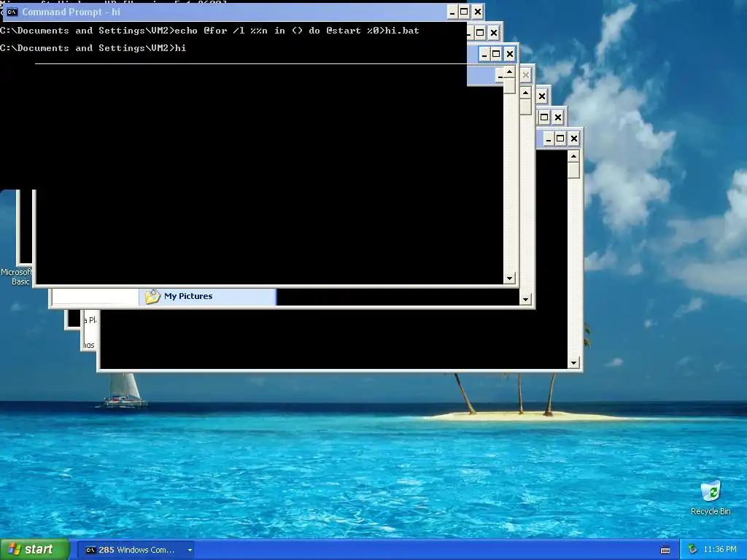Select the Recycle Bin desktop icon
Screen dimensions: 747x560
pyautogui.click(x=711, y=498)
